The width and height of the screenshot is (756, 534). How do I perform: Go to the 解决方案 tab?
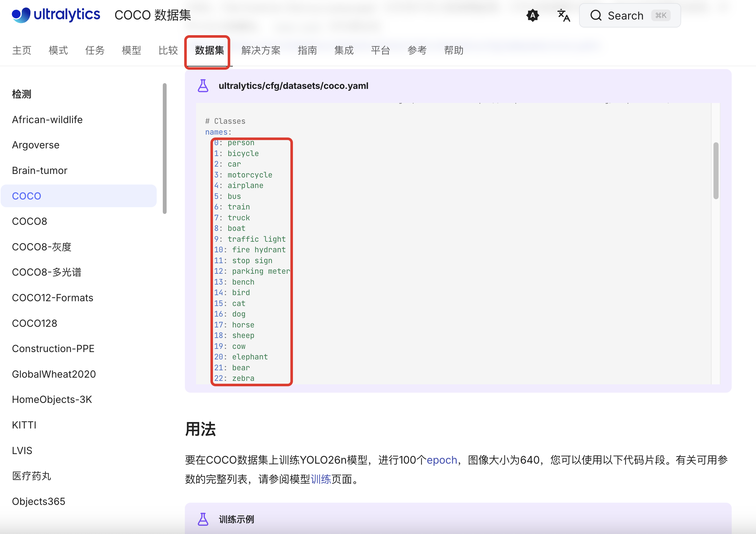[x=260, y=51]
